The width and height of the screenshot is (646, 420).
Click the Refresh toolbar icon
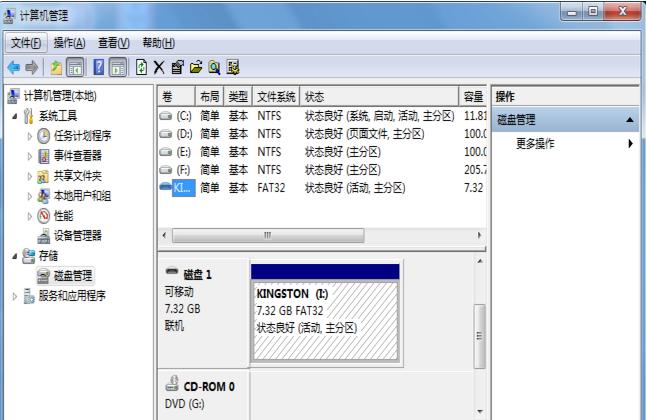pyautogui.click(x=141, y=67)
